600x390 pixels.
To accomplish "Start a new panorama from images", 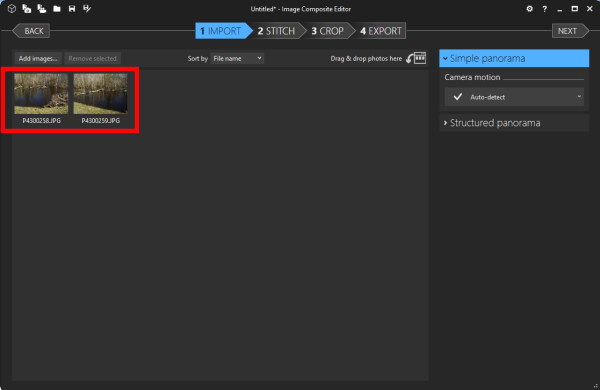I will point(26,8).
